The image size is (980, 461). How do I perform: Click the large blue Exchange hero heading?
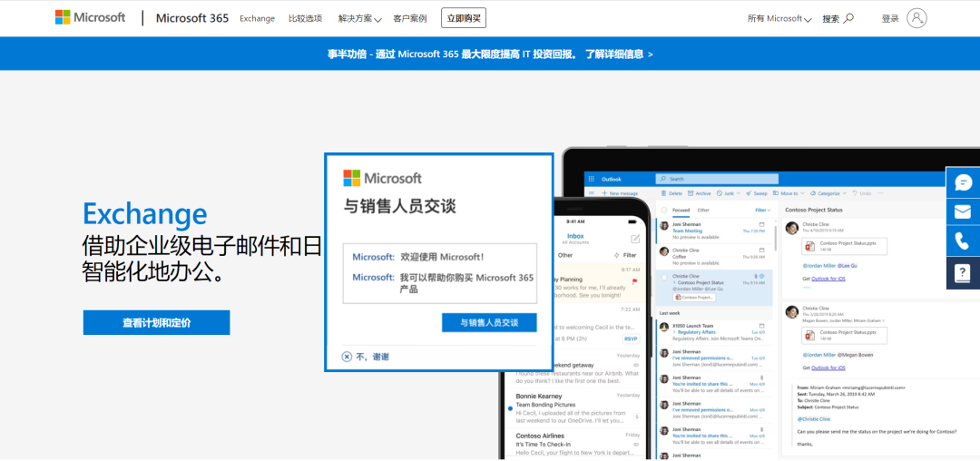tap(144, 213)
